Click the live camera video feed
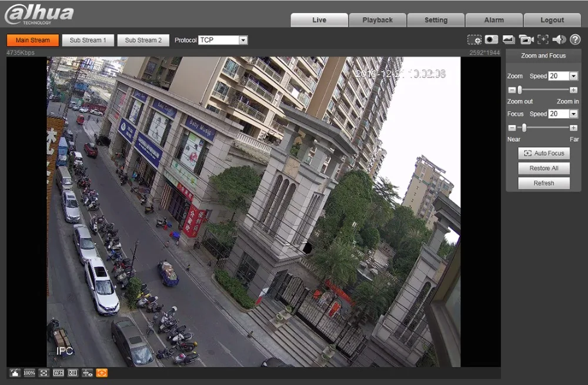The height and width of the screenshot is (385, 588). 253,212
